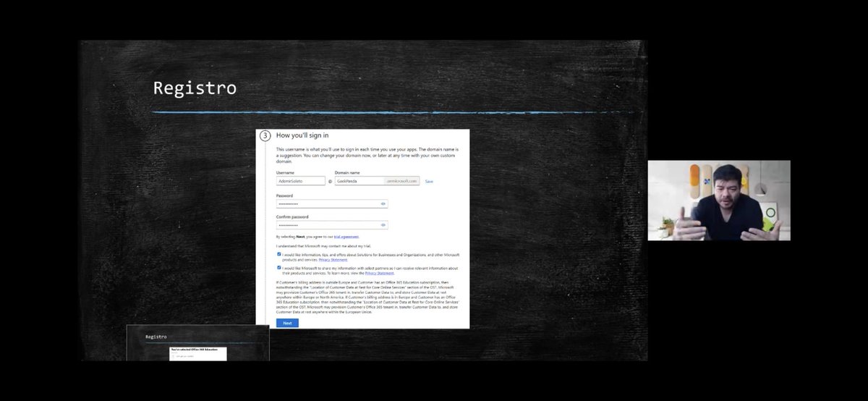Image resolution: width=868 pixels, height=401 pixels.
Task: Show the confirm password with its eye icon
Action: pos(383,225)
